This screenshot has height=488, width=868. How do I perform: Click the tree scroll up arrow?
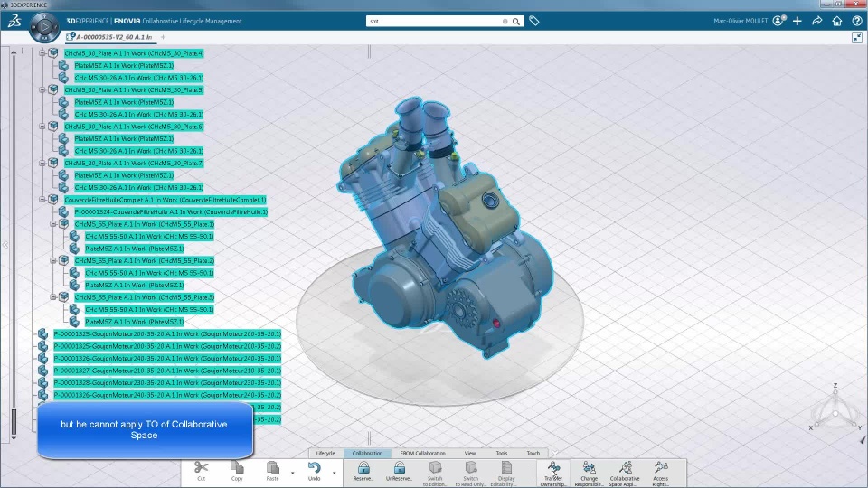click(x=14, y=52)
